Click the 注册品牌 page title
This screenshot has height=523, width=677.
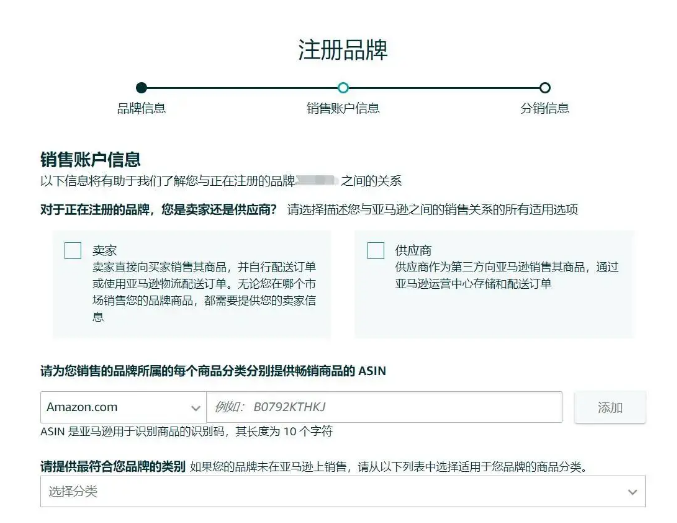[343, 49]
